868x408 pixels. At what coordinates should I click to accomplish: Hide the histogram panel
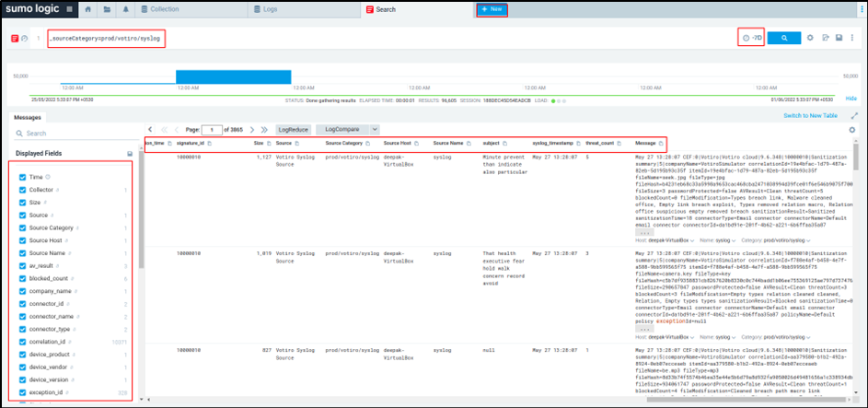[x=851, y=98]
